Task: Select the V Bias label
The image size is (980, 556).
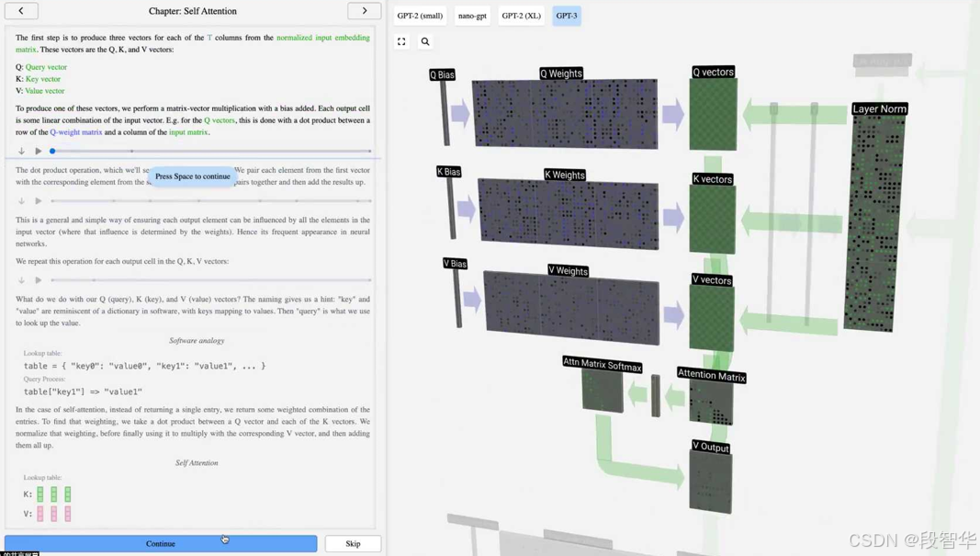Action: coord(455,264)
